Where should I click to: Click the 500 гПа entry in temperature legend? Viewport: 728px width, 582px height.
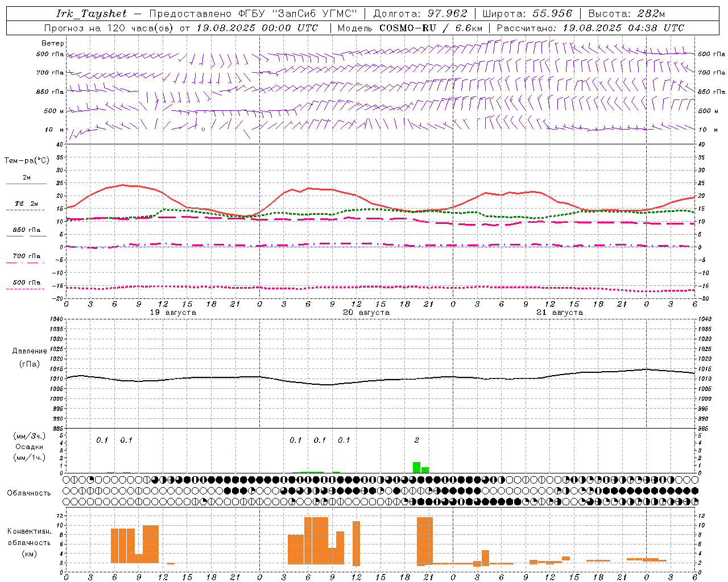[x=27, y=282]
